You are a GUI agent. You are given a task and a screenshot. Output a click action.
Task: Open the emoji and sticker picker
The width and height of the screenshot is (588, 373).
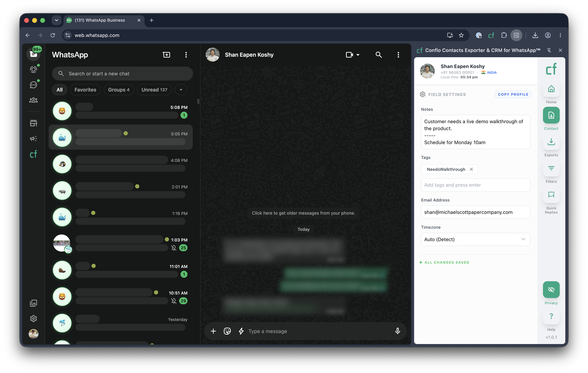point(227,331)
